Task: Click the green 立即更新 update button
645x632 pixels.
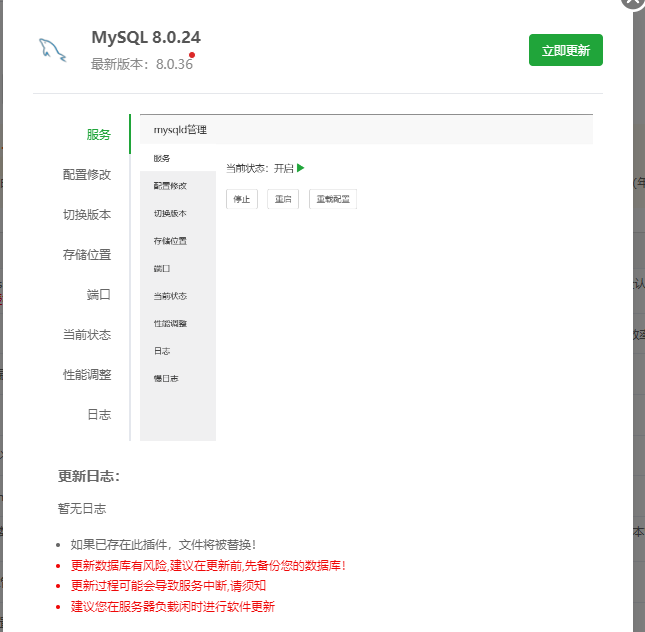Action: point(566,50)
